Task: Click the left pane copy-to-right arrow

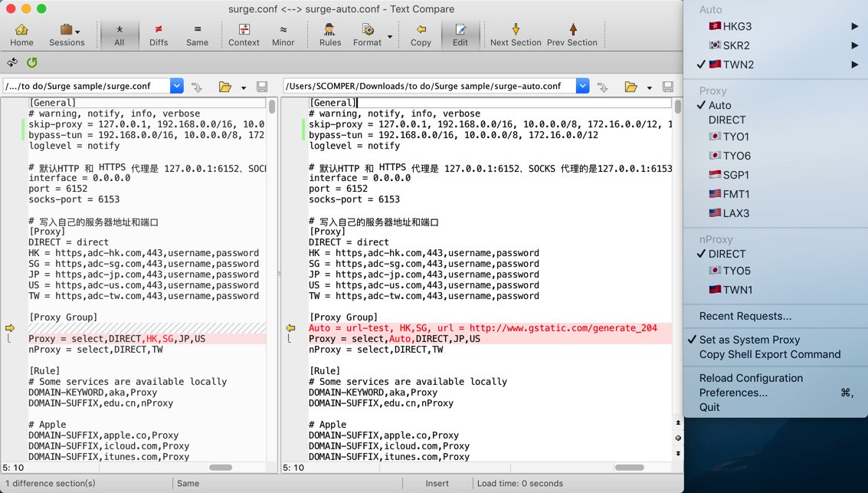Action: 10,328
